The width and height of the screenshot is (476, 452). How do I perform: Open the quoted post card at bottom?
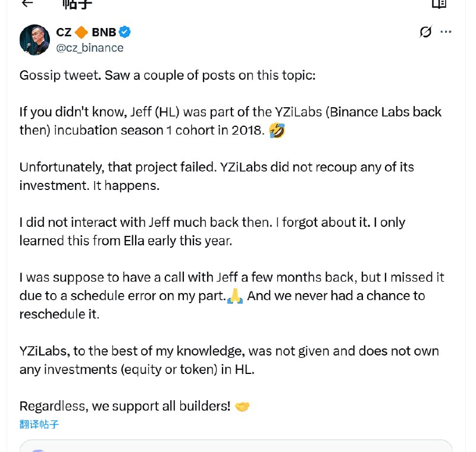[x=236, y=445]
